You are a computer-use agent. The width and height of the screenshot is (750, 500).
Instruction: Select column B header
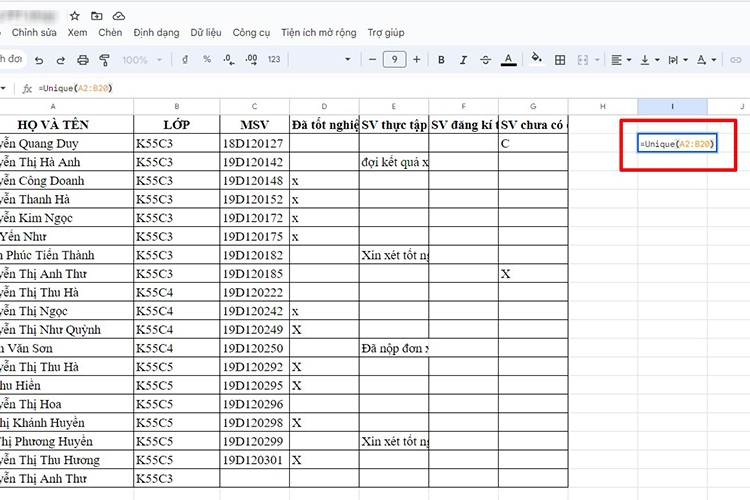coord(176,106)
